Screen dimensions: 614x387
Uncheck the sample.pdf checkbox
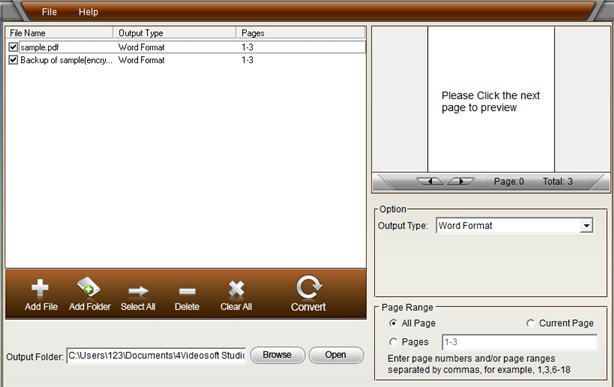[x=13, y=47]
